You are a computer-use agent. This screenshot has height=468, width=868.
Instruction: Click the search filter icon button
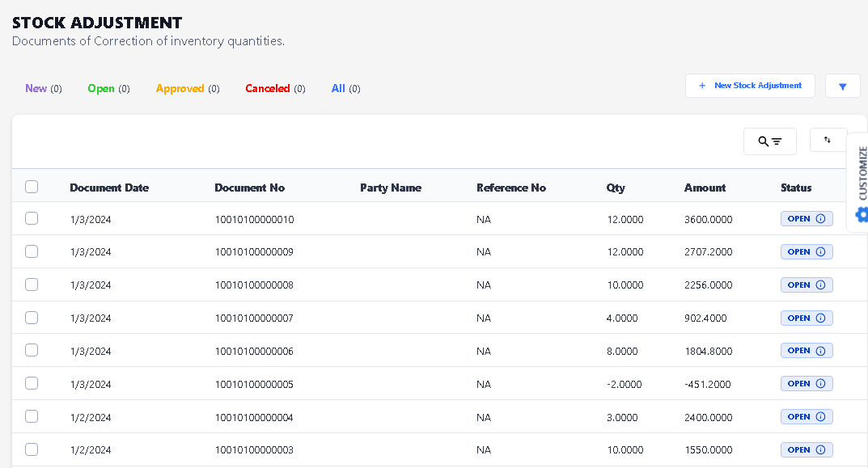pos(769,141)
